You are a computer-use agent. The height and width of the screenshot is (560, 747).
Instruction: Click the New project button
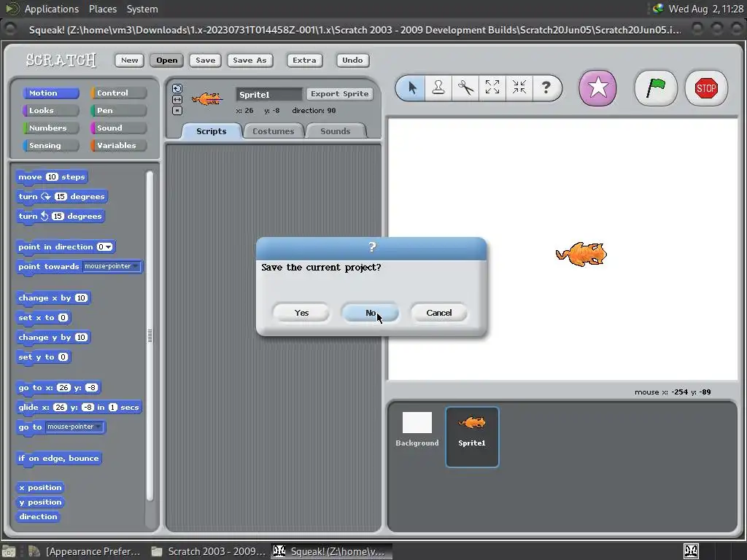(130, 60)
